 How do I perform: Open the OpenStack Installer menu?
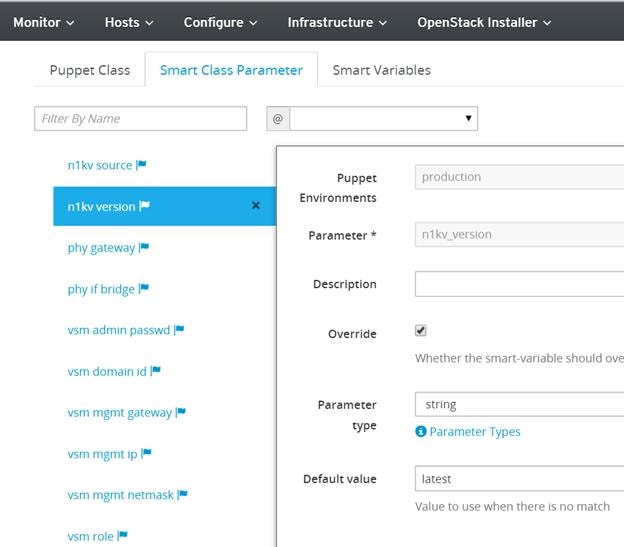pyautogui.click(x=484, y=22)
